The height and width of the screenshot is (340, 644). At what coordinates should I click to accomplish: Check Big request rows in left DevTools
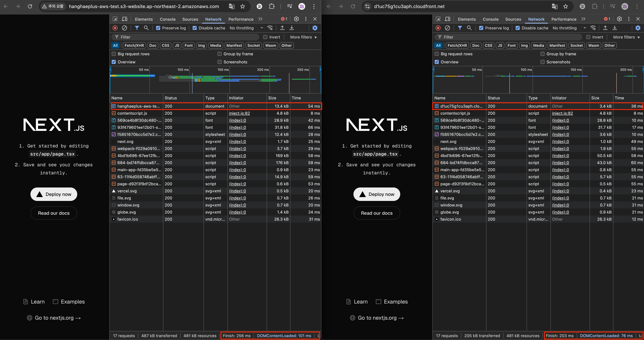(114, 54)
